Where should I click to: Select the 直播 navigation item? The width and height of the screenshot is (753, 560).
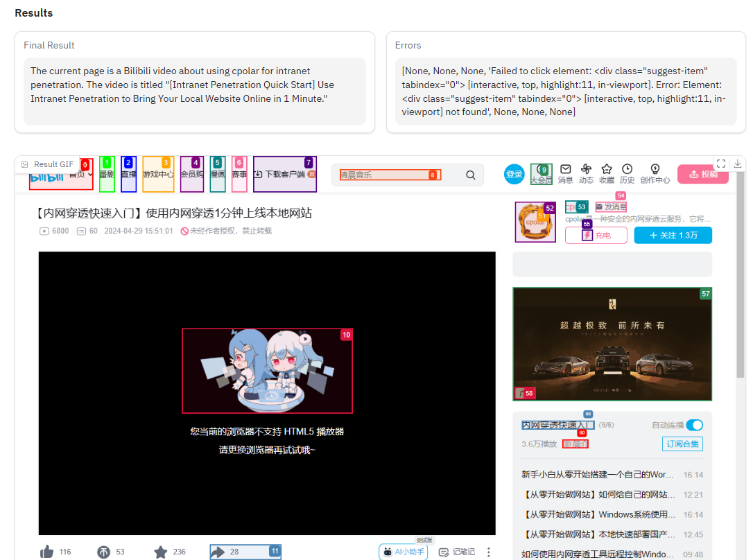point(128,175)
